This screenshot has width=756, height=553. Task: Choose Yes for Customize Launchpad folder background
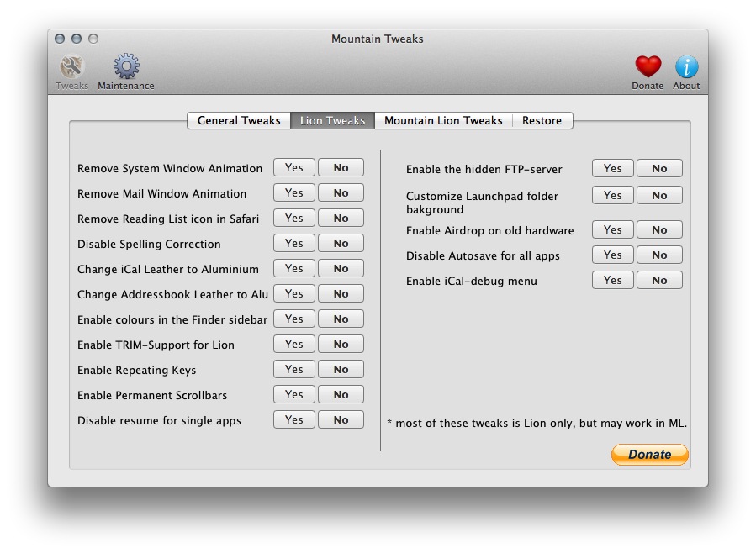[x=613, y=195]
